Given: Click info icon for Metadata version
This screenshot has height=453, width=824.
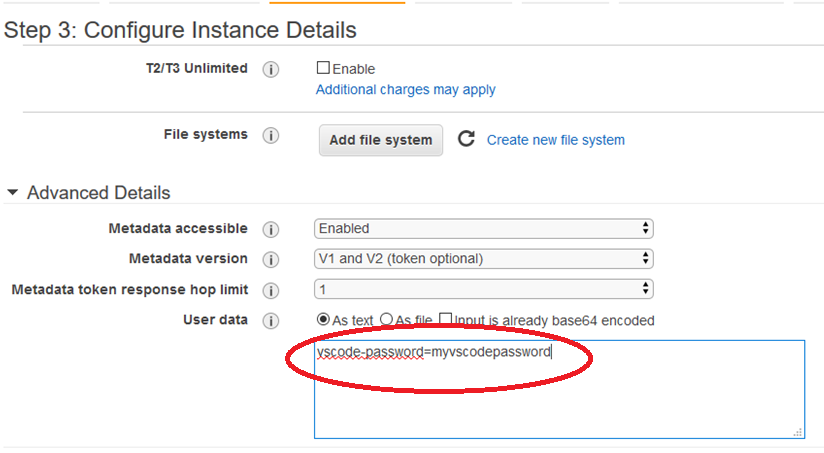Looking at the screenshot, I should [270, 259].
